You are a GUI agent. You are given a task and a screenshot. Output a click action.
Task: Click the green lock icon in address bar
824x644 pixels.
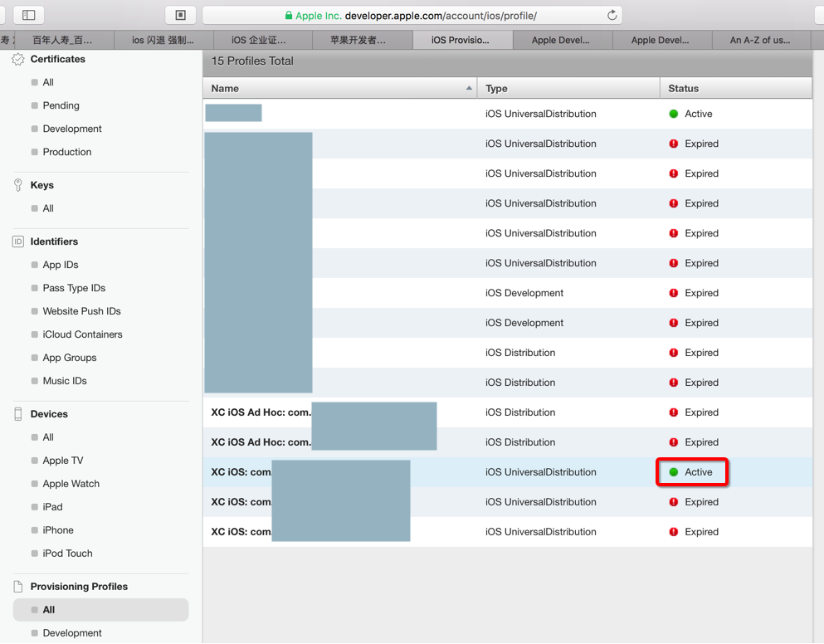click(x=289, y=15)
